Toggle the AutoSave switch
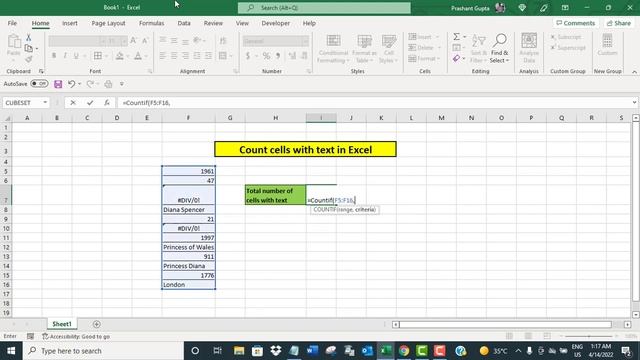 (x=39, y=84)
